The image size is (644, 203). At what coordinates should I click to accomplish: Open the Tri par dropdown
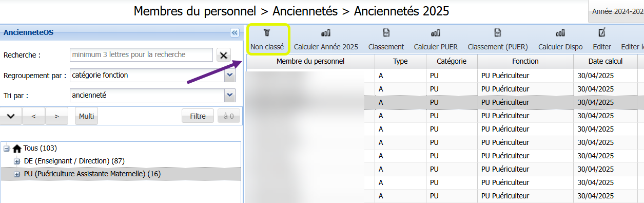pyautogui.click(x=230, y=96)
